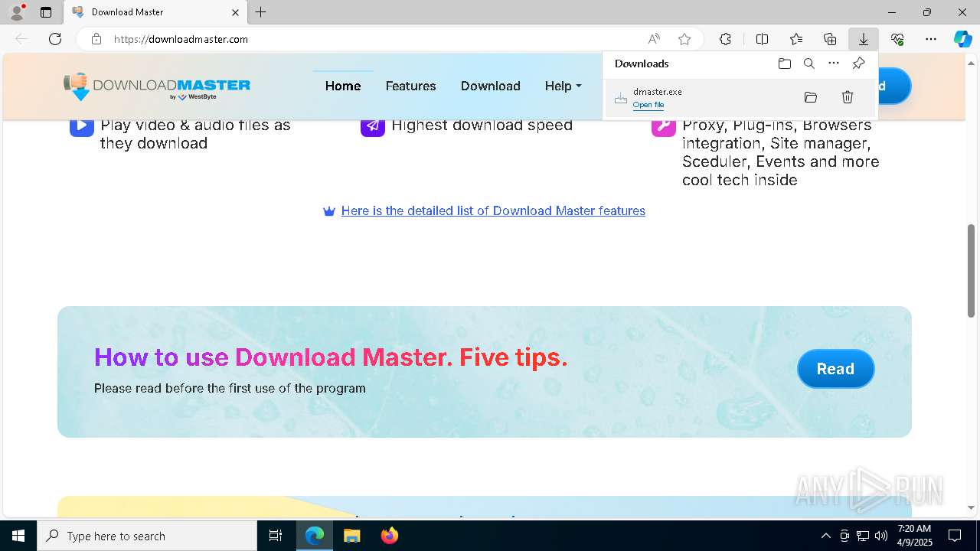This screenshot has height=551, width=980.
Task: Launch Firefox from the taskbar
Action: pos(389,536)
